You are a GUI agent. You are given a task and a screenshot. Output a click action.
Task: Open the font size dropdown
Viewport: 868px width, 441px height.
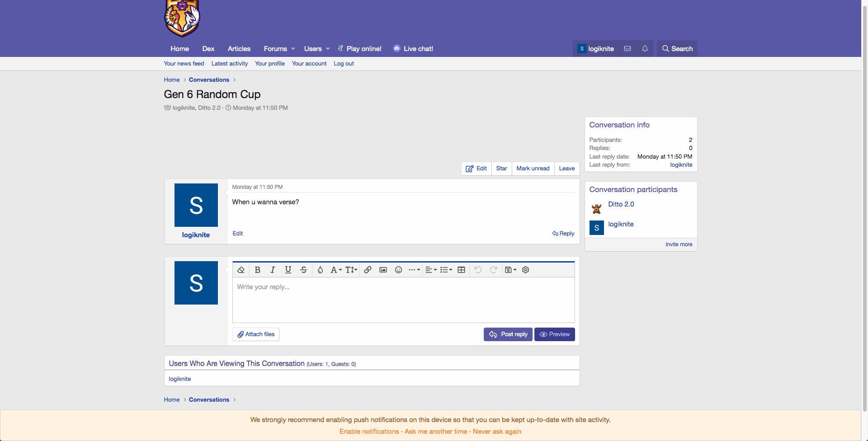[x=351, y=270]
